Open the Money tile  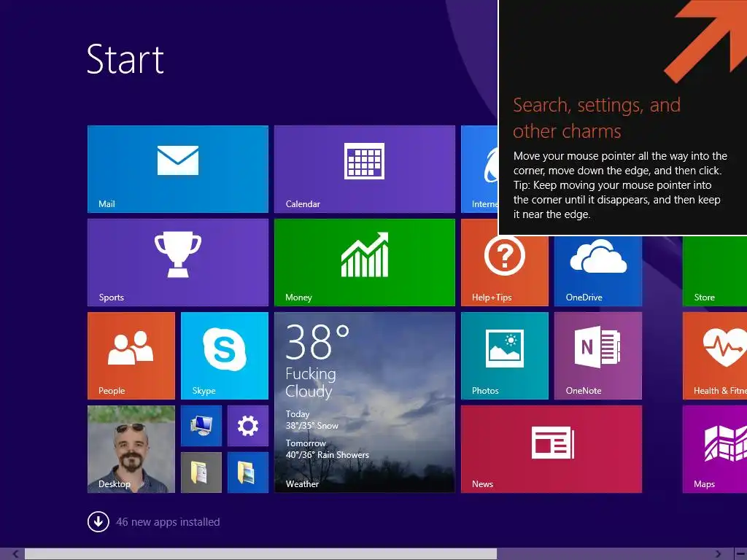pyautogui.click(x=365, y=262)
